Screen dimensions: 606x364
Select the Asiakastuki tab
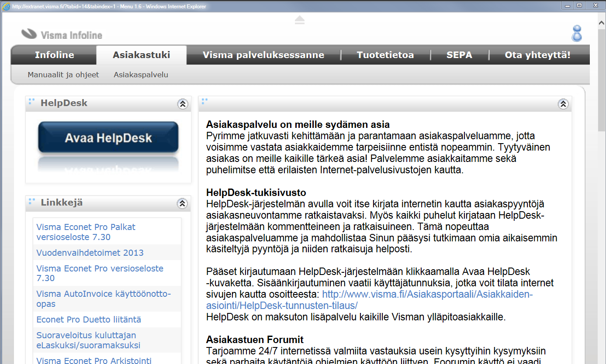[x=142, y=55]
